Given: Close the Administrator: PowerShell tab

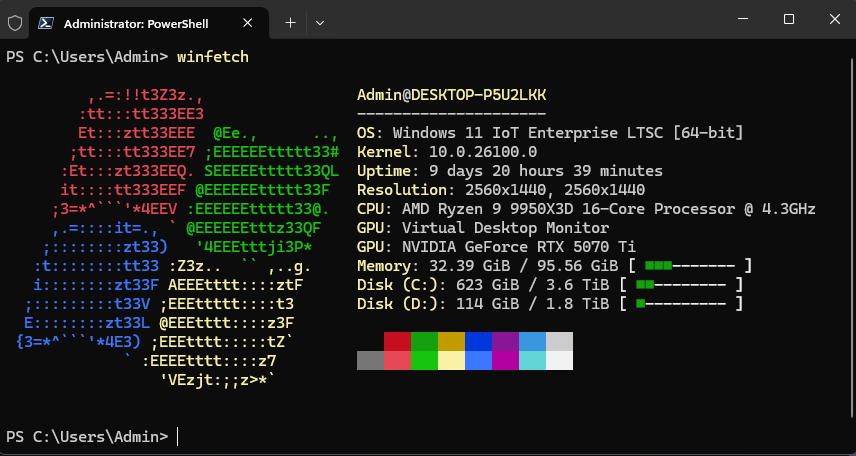Looking at the screenshot, I should click(247, 23).
